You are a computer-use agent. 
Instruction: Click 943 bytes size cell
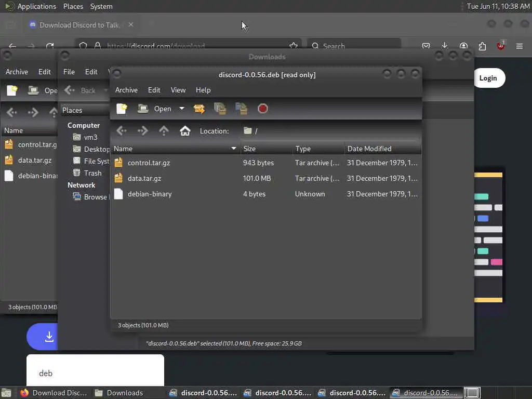tap(258, 163)
